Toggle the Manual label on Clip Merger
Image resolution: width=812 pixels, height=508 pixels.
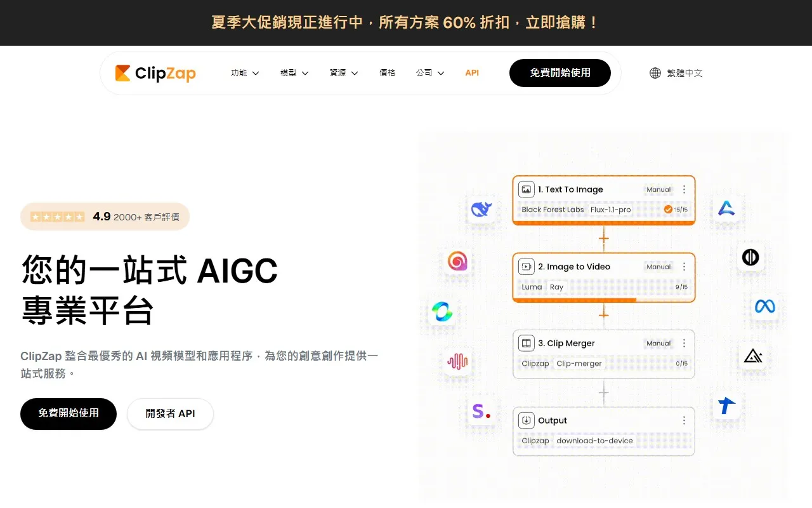658,344
